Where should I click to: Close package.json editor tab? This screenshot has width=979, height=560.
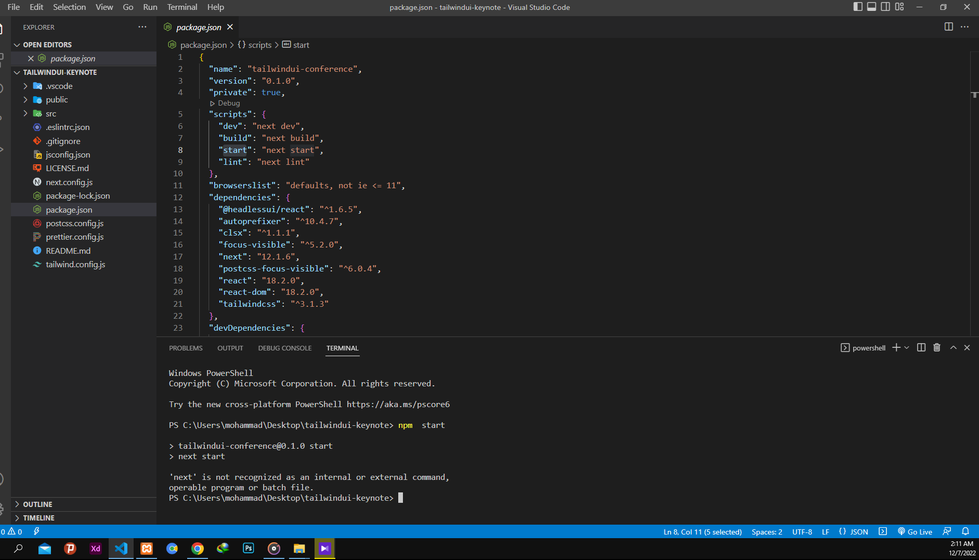pyautogui.click(x=230, y=27)
